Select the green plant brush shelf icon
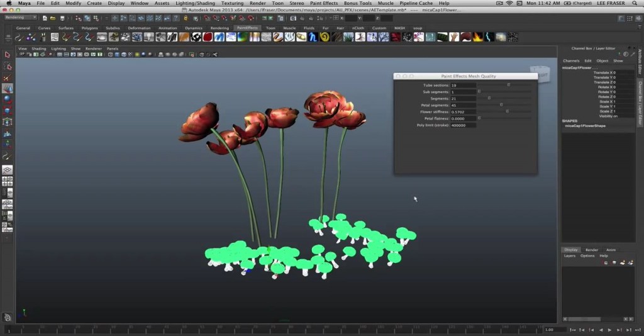This screenshot has height=336, width=644. 113,37
